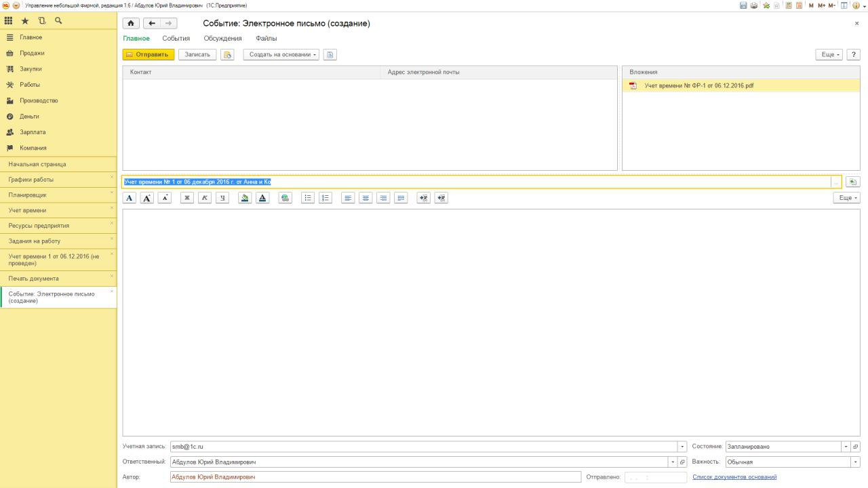Justify the text
The width and height of the screenshot is (868, 488).
(401, 198)
